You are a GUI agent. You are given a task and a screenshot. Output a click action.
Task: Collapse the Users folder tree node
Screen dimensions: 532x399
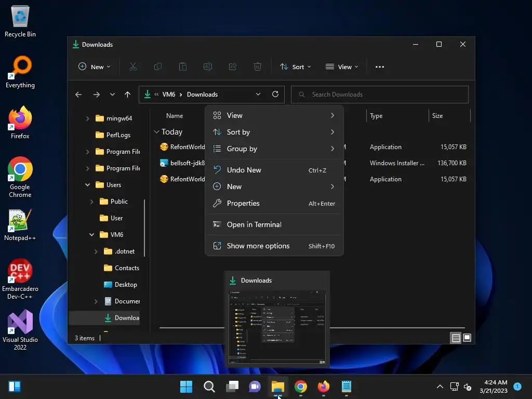coord(87,185)
